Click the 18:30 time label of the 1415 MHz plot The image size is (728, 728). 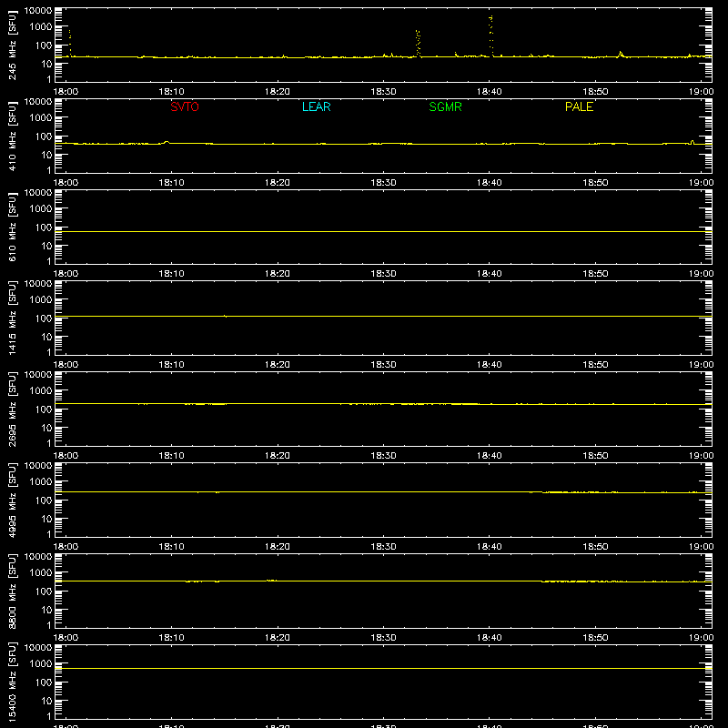383,365
